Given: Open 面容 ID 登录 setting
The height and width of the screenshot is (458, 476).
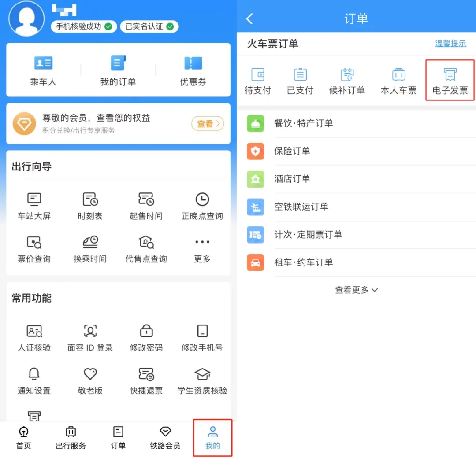Looking at the screenshot, I should point(90,331).
